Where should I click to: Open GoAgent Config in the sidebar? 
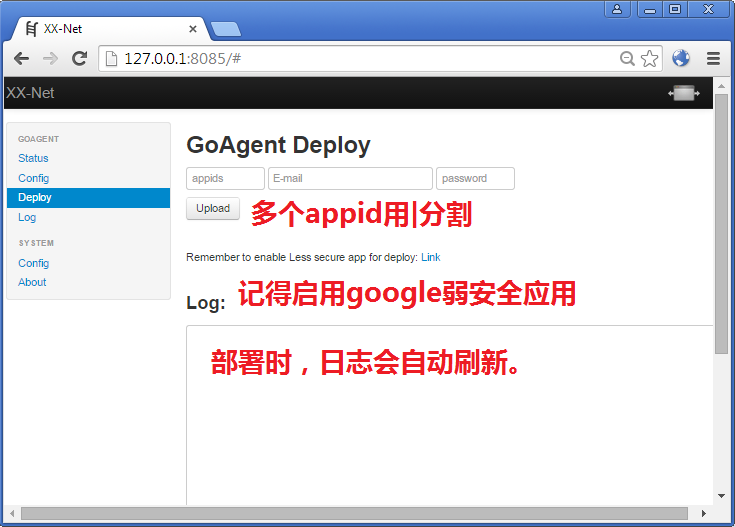pos(34,178)
